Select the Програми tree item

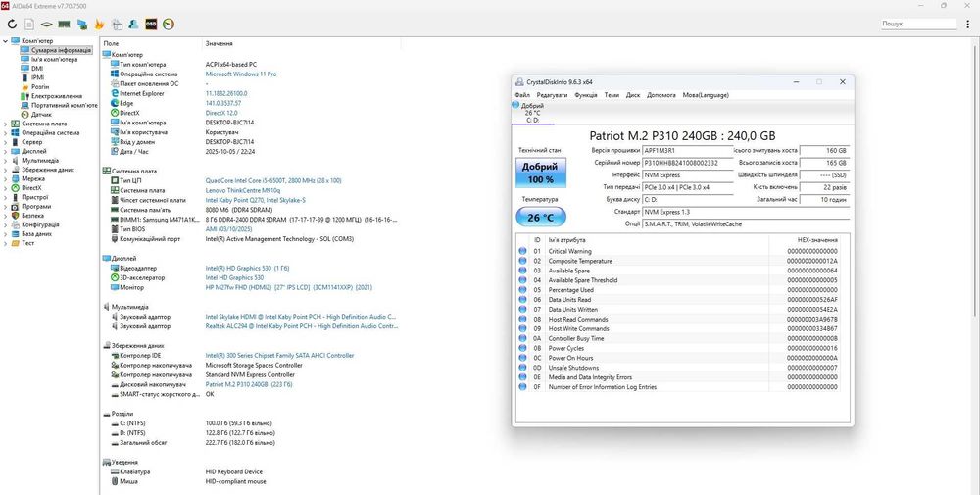[x=36, y=206]
